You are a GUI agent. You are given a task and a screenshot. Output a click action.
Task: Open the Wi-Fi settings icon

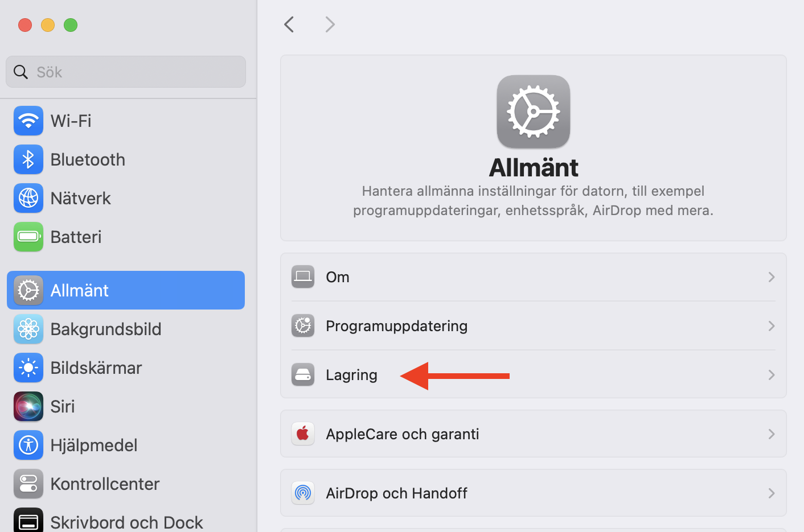click(28, 121)
